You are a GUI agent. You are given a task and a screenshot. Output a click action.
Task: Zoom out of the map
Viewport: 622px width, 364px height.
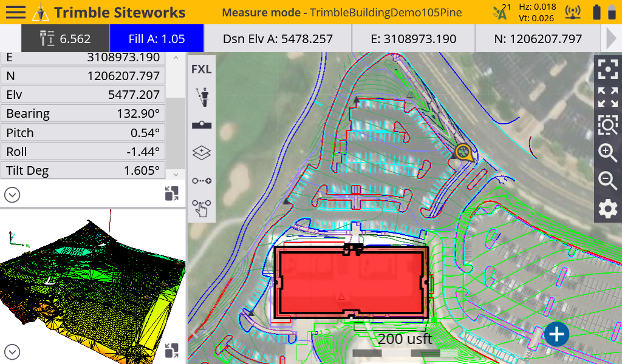click(607, 181)
